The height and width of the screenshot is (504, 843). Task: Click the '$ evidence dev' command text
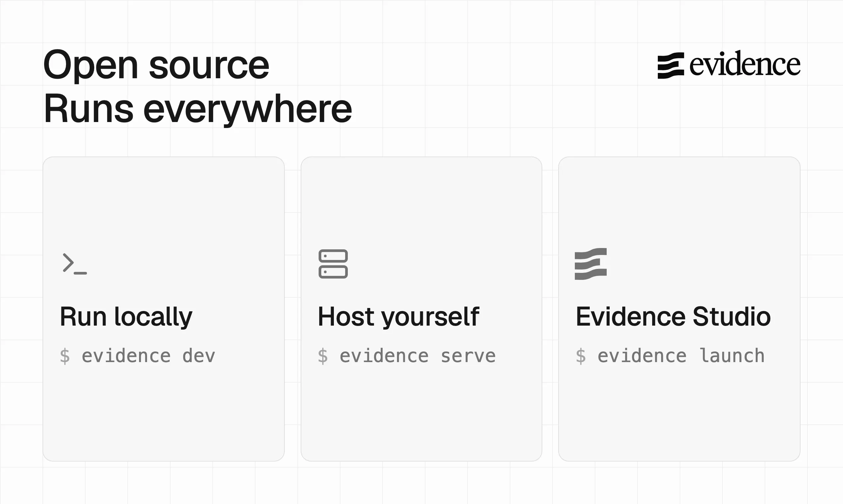pyautogui.click(x=138, y=356)
